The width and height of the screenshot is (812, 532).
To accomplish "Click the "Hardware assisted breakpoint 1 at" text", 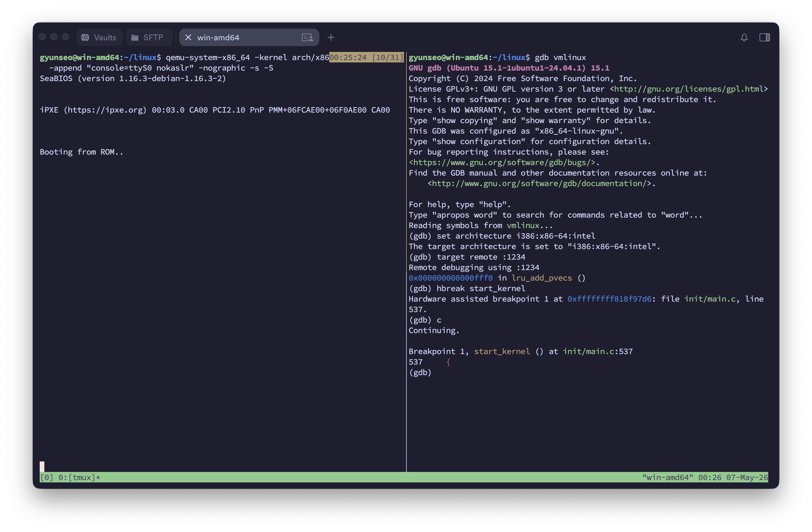I will 486,299.
